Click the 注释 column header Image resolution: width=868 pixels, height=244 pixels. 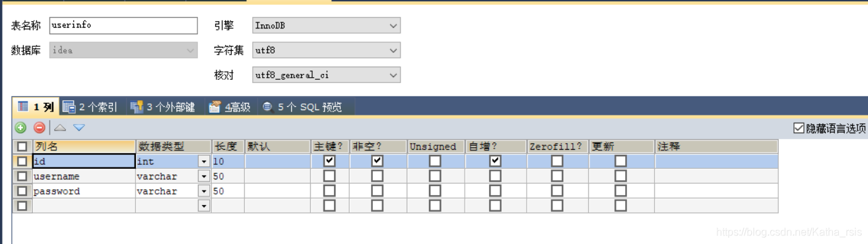coord(716,146)
